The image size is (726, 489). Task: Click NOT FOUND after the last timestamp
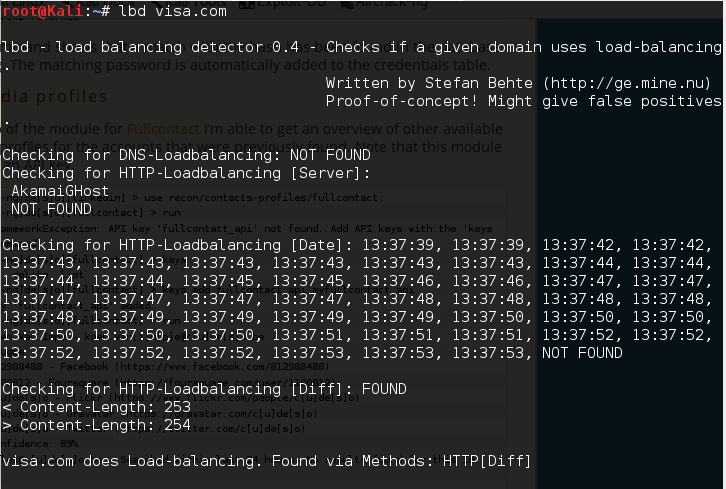point(582,353)
